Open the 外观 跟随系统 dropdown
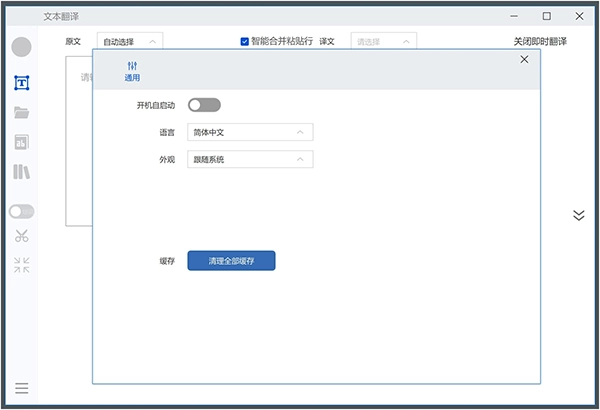This screenshot has width=600, height=410. pyautogui.click(x=250, y=159)
